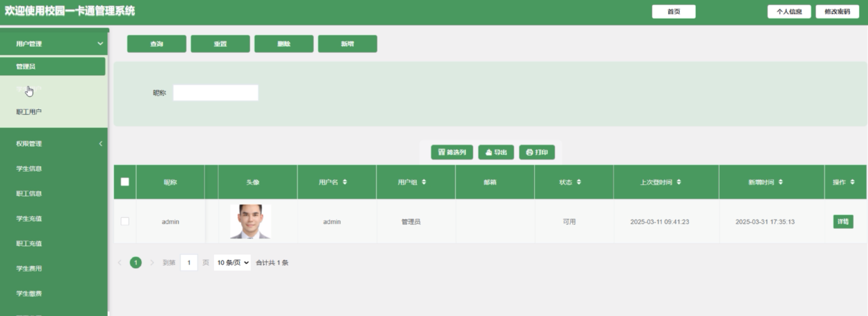Click the 新增 (add) button
Screen dimensions: 868x316
pyautogui.click(x=347, y=44)
